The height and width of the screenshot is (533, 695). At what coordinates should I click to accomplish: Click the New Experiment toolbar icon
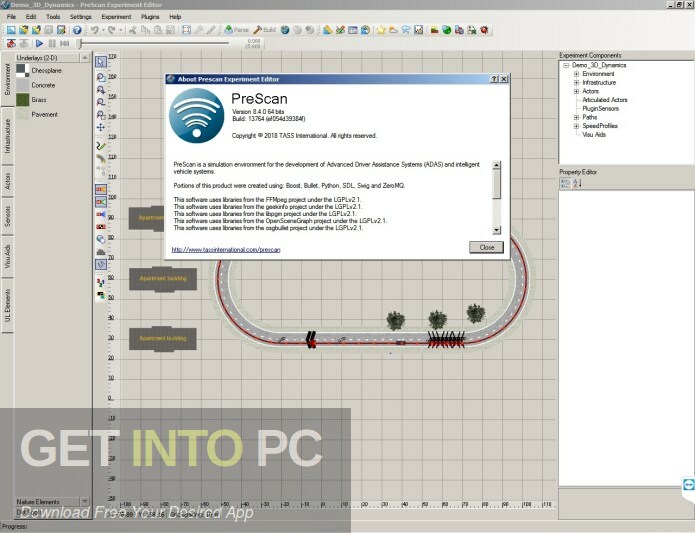coord(11,30)
